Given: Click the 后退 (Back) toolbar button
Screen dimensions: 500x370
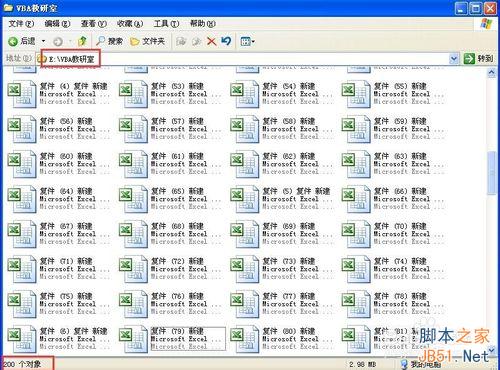Looking at the screenshot, I should click(x=22, y=41).
